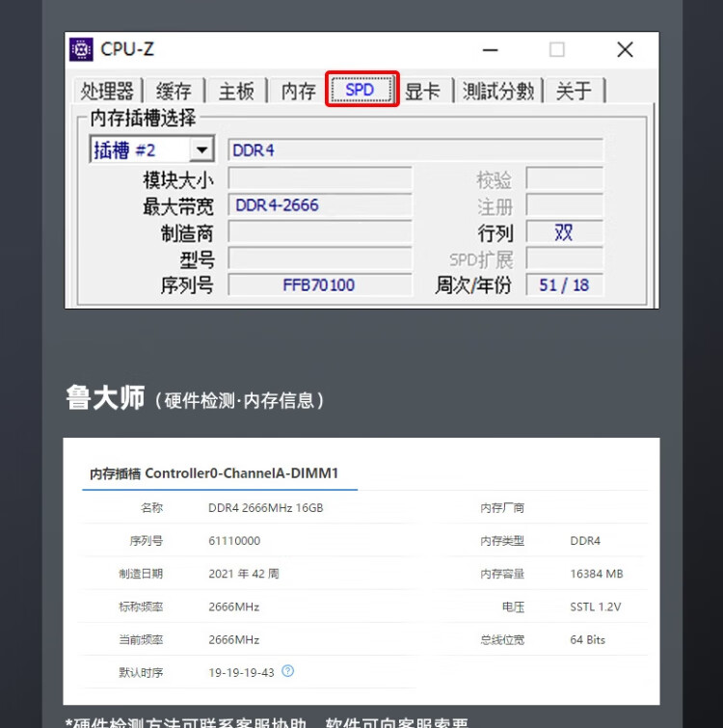Select the 主板 tab
This screenshot has width=723, height=728.
pos(236,91)
